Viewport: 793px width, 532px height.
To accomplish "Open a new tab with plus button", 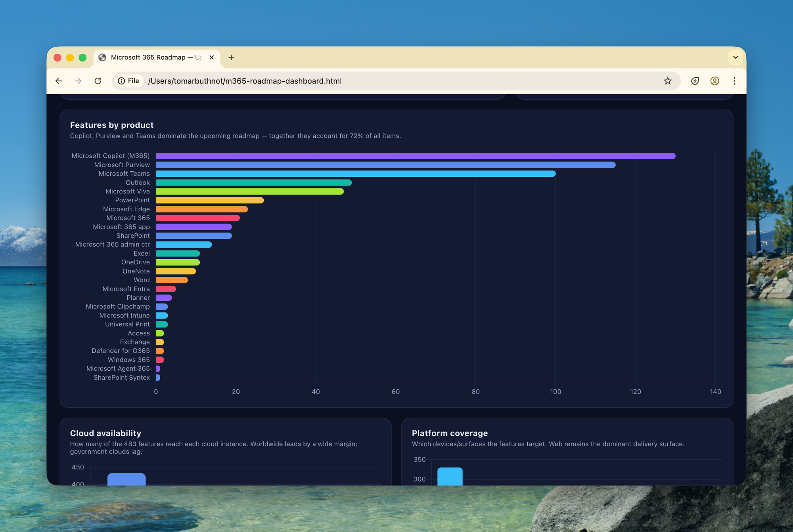I will pyautogui.click(x=231, y=57).
